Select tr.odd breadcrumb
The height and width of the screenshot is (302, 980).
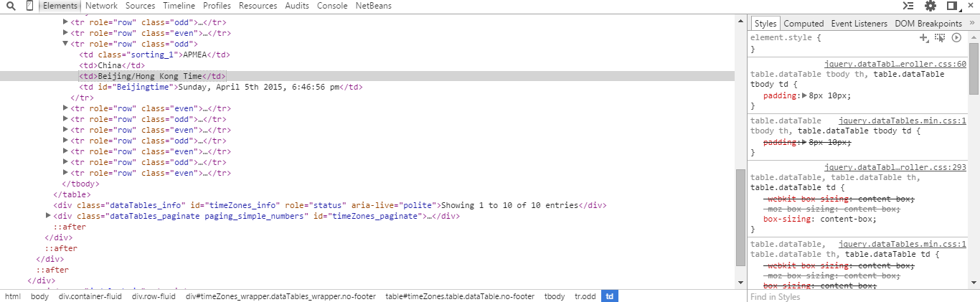[585, 296]
